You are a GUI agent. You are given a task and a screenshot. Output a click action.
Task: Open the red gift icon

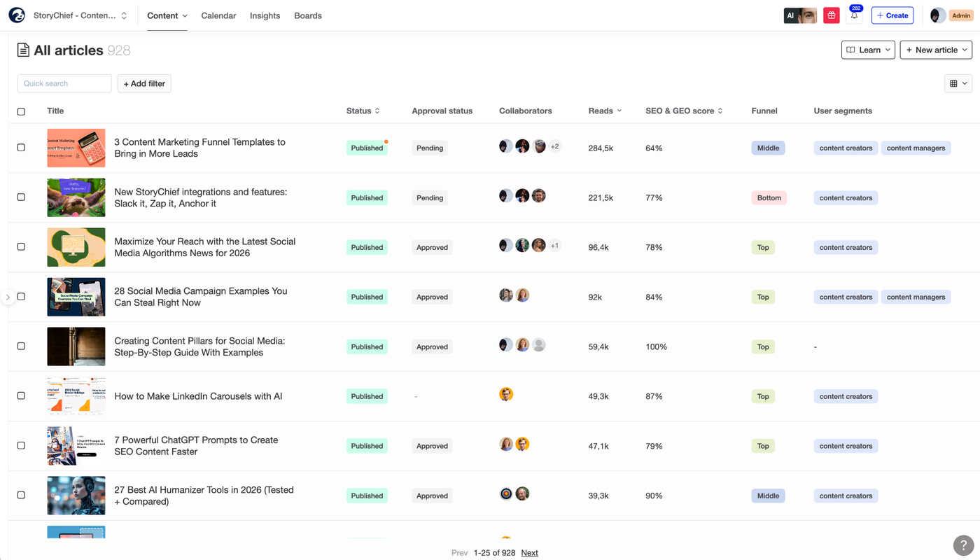pyautogui.click(x=831, y=15)
